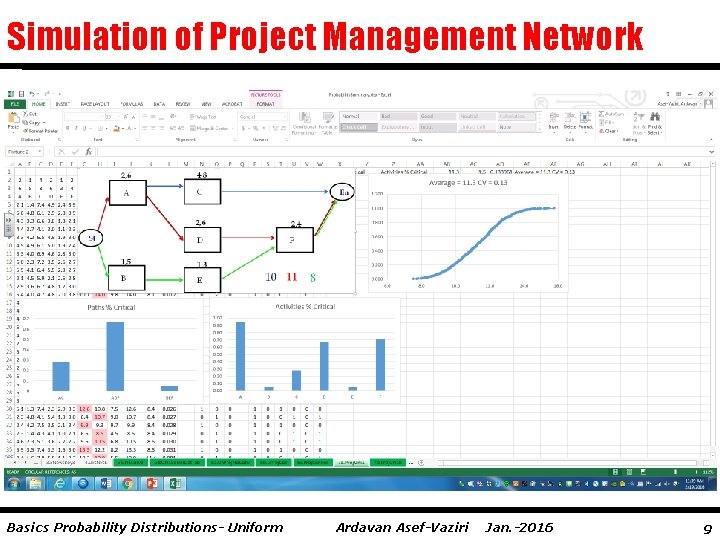This screenshot has width=720, height=540.
Task: Click the Fill command in Editing group
Action: point(607,123)
